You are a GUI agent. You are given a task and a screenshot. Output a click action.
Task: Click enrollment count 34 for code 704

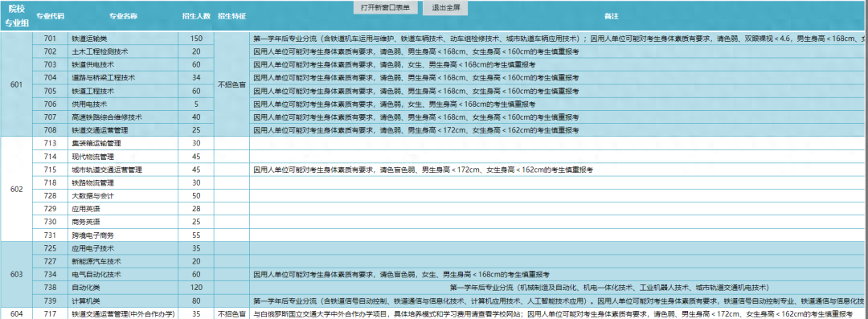197,77
